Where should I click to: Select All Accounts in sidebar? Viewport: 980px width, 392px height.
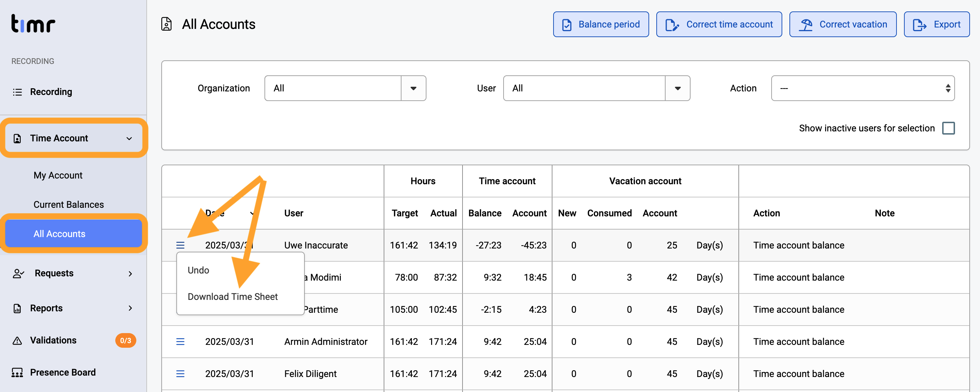coord(74,234)
